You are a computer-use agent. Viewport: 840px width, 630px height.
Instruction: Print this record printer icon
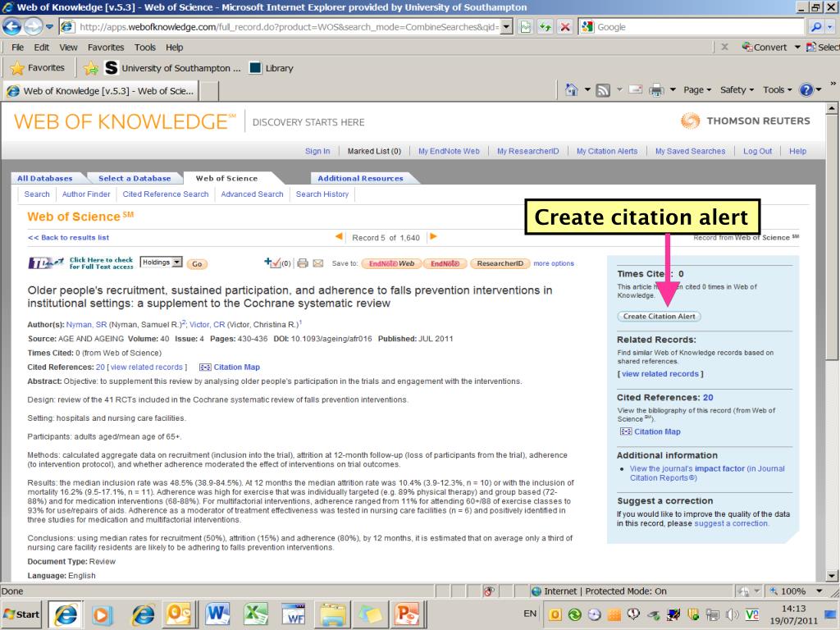pyautogui.click(x=303, y=263)
